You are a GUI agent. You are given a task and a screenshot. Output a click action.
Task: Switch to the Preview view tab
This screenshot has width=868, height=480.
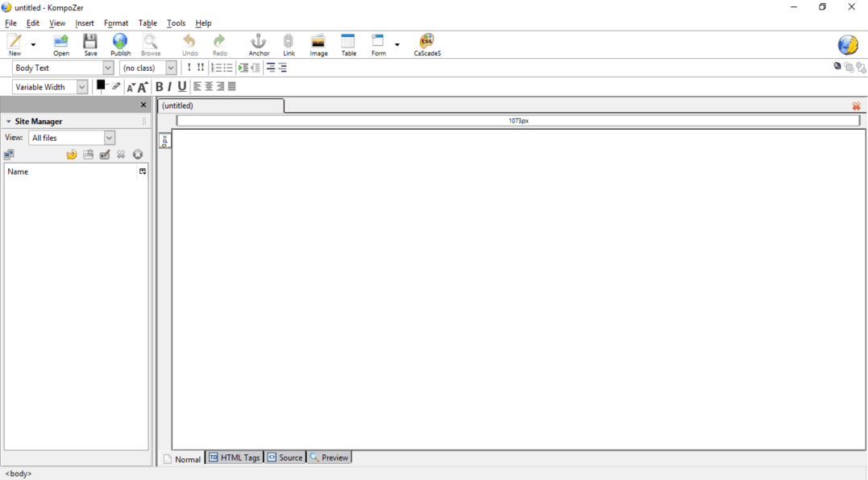329,457
